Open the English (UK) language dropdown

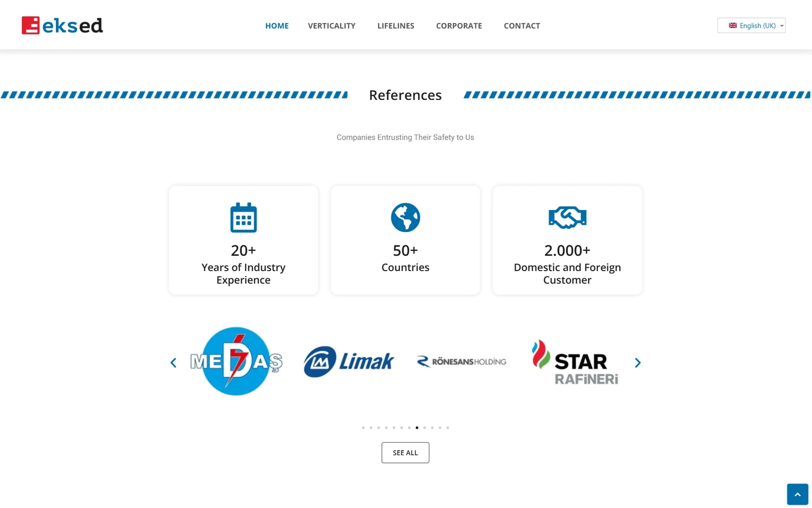point(751,25)
